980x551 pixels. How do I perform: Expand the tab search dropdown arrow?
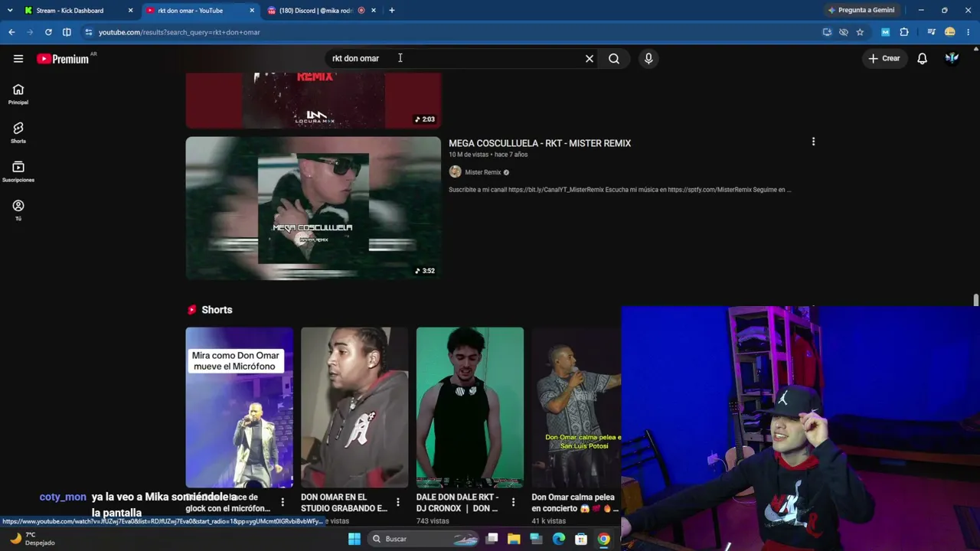tap(9, 11)
